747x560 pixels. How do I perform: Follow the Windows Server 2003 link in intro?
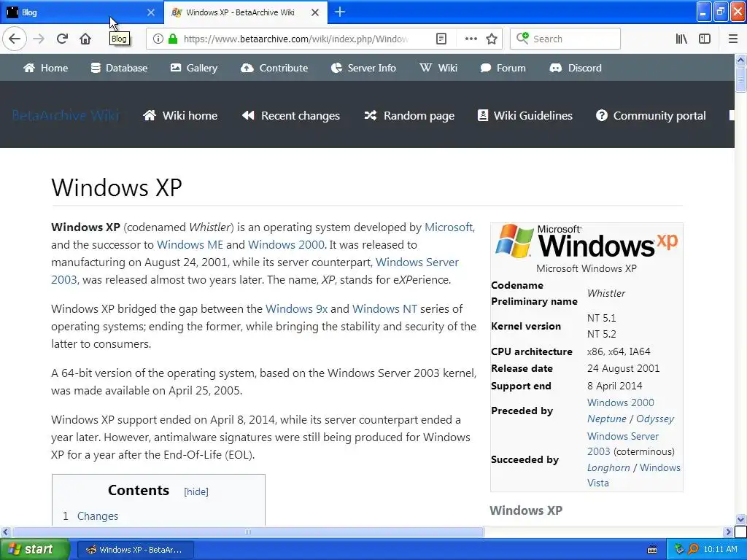(417, 262)
